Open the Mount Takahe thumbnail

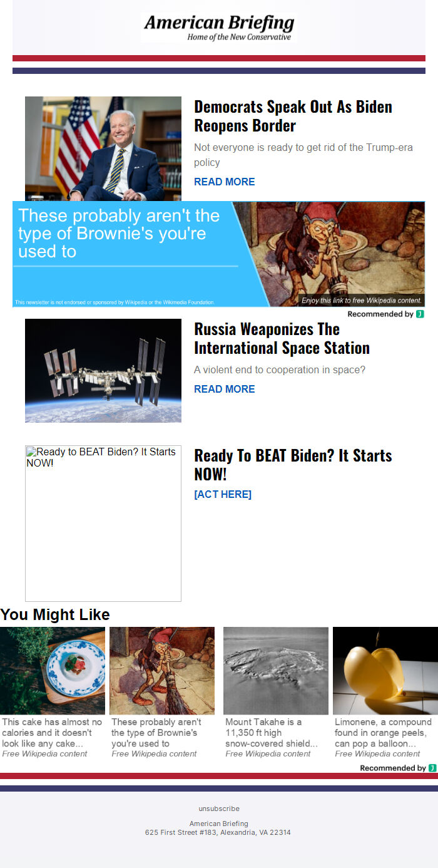[x=276, y=671]
